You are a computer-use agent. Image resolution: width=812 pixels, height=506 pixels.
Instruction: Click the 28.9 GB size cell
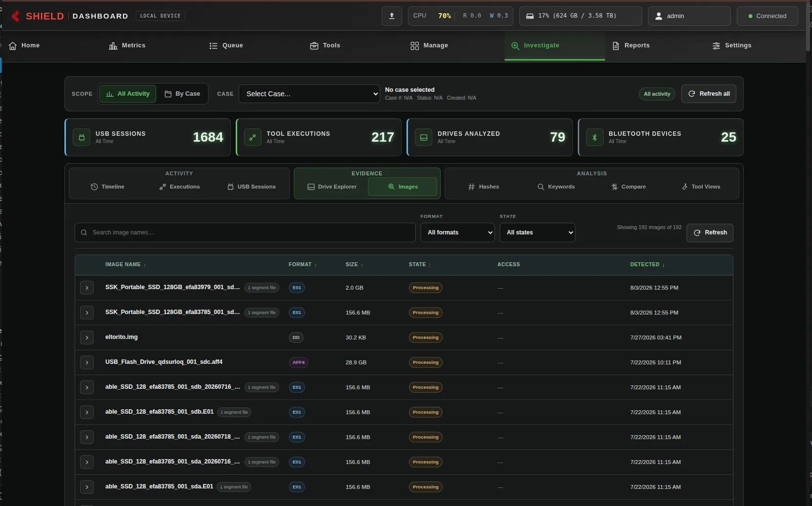click(x=356, y=362)
